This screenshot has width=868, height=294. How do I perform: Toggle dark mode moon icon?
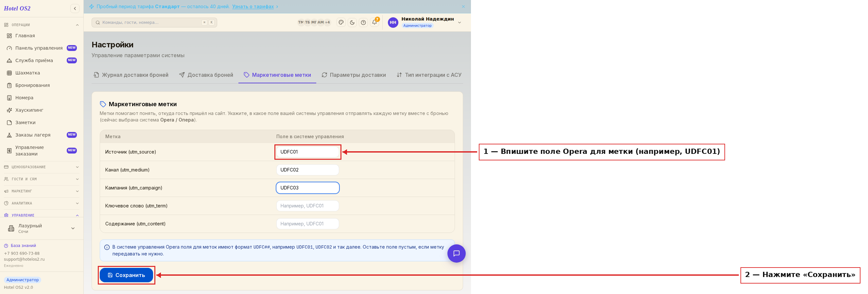point(352,23)
